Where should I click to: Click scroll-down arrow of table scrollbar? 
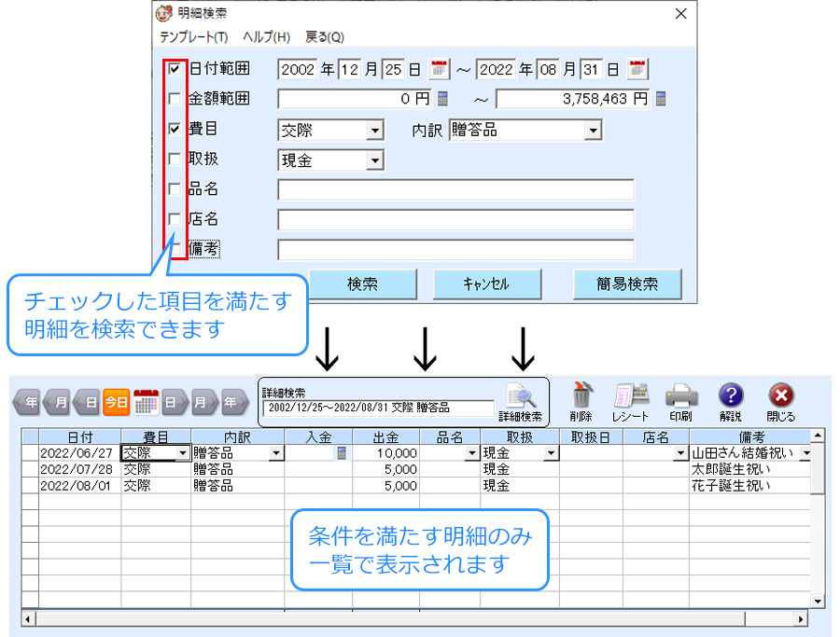(818, 602)
